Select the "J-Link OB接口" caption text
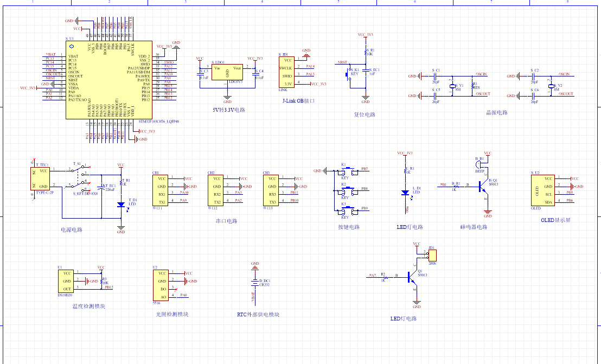601x364 pixels. point(298,101)
